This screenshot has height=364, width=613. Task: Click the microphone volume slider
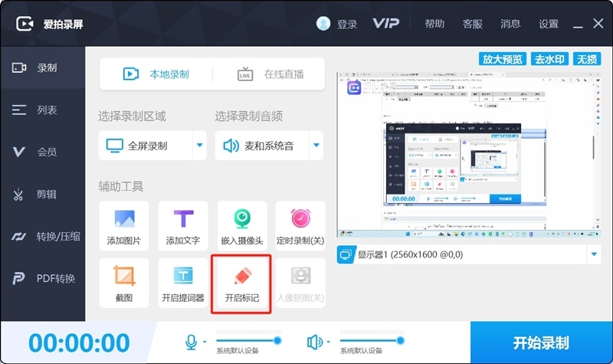[x=248, y=340]
